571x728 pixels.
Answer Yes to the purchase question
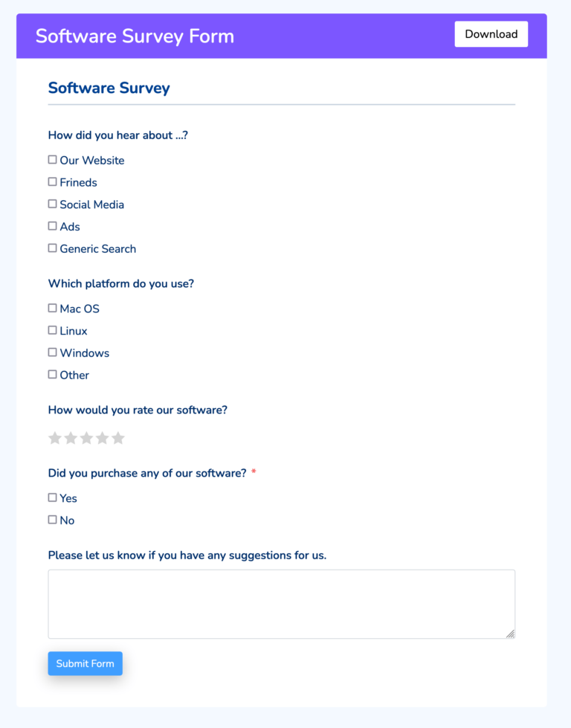(52, 497)
